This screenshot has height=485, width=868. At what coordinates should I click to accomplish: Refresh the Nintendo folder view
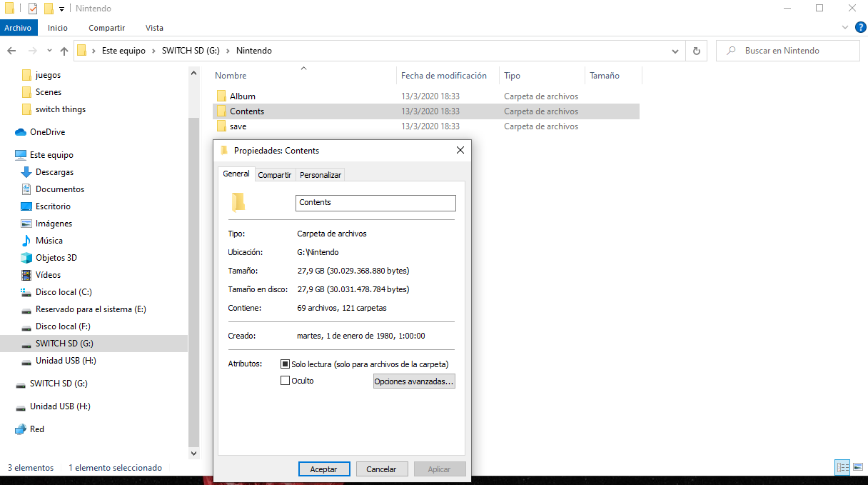tap(696, 51)
